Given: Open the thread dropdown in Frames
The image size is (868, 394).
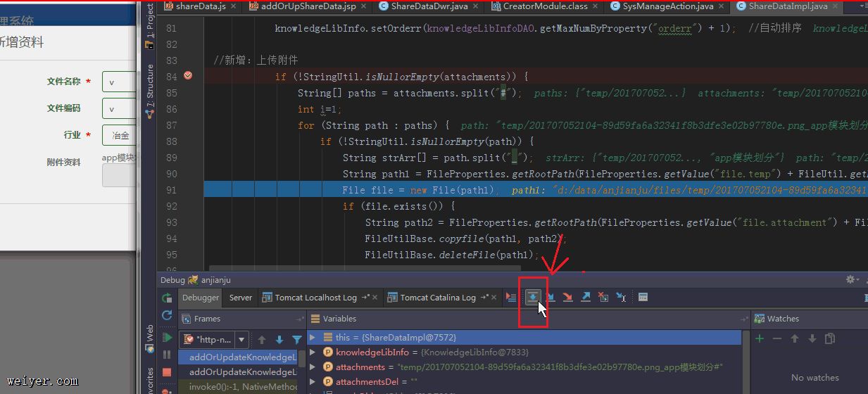Looking at the screenshot, I should [241, 340].
